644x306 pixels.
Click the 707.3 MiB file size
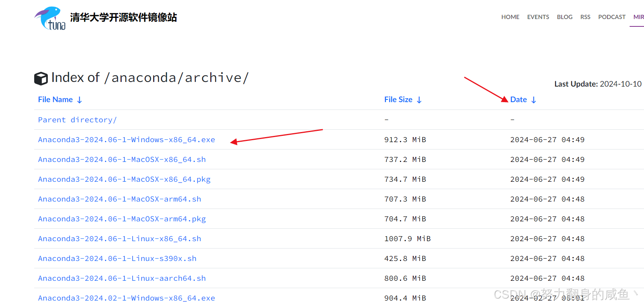(x=405, y=199)
